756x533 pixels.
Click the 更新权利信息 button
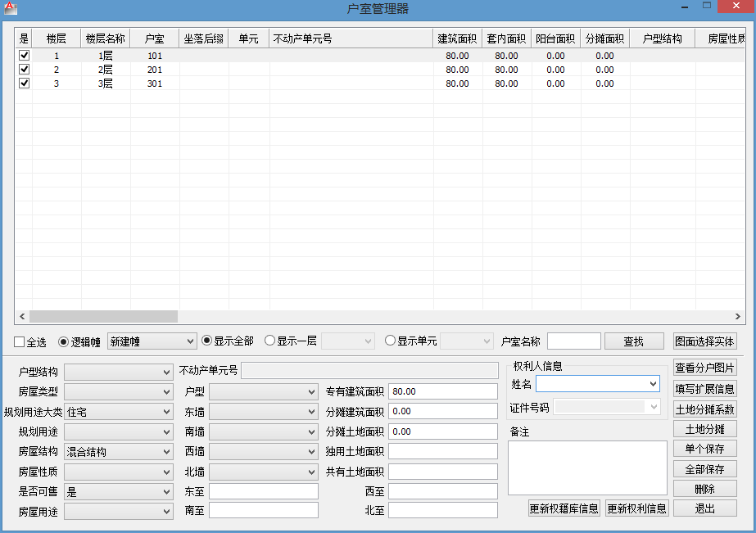coord(637,508)
